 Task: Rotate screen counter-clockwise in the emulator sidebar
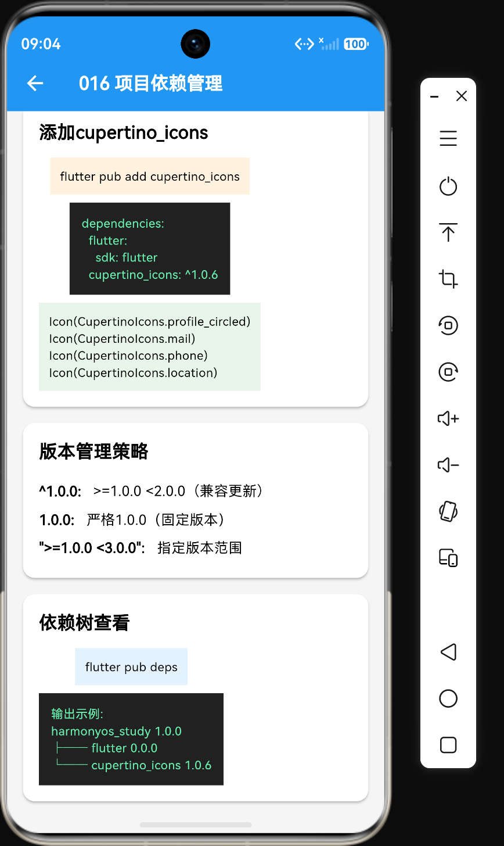(448, 325)
